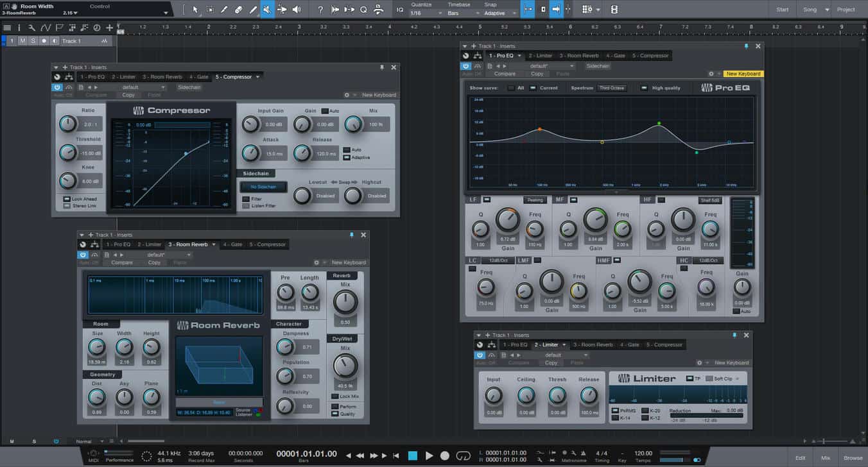The height and width of the screenshot is (467, 868).
Task: Toggle Adaptive release in the Compressor
Action: (x=347, y=157)
